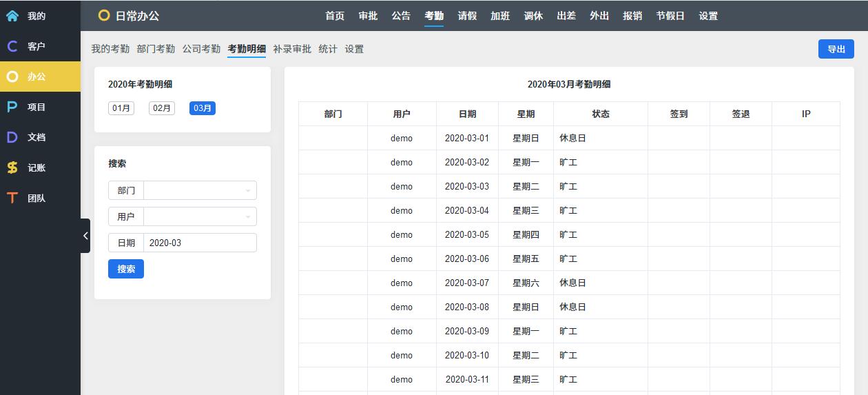This screenshot has width=868, height=395.
Task: Open the 出差 top menu item
Action: pyautogui.click(x=566, y=16)
